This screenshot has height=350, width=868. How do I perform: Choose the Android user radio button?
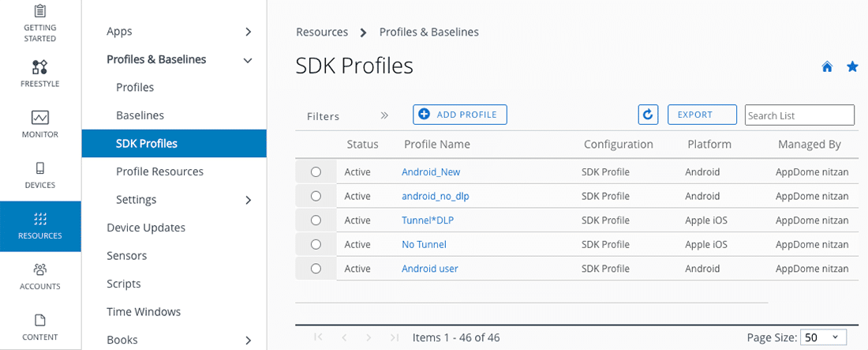click(x=316, y=269)
